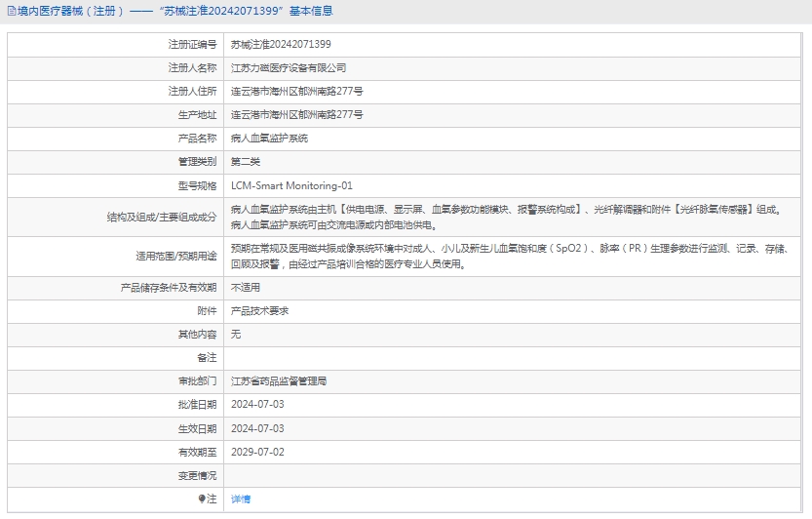The width and height of the screenshot is (812, 519).
Task: Click the 不适用 storage conditions value
Action: [x=246, y=288]
